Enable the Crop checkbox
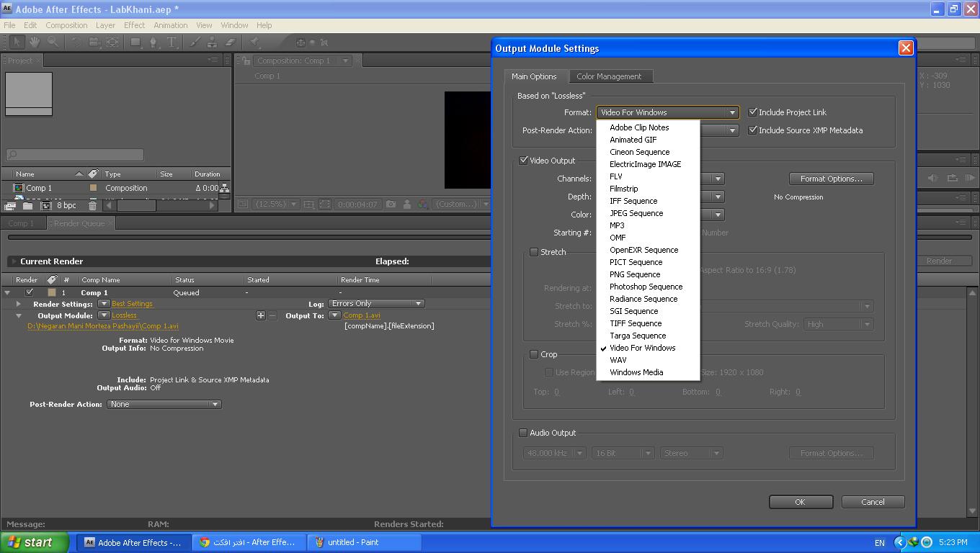The width and height of the screenshot is (980, 553). point(534,354)
